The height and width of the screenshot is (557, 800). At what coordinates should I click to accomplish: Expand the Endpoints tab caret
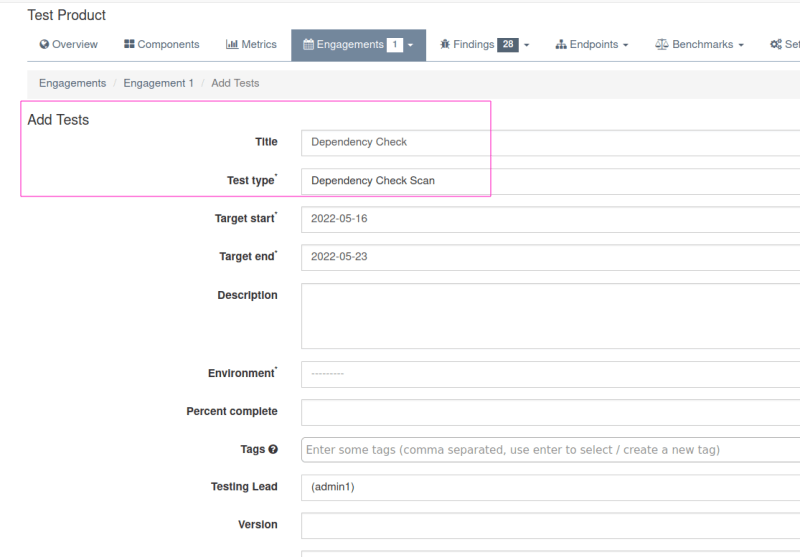(x=625, y=45)
